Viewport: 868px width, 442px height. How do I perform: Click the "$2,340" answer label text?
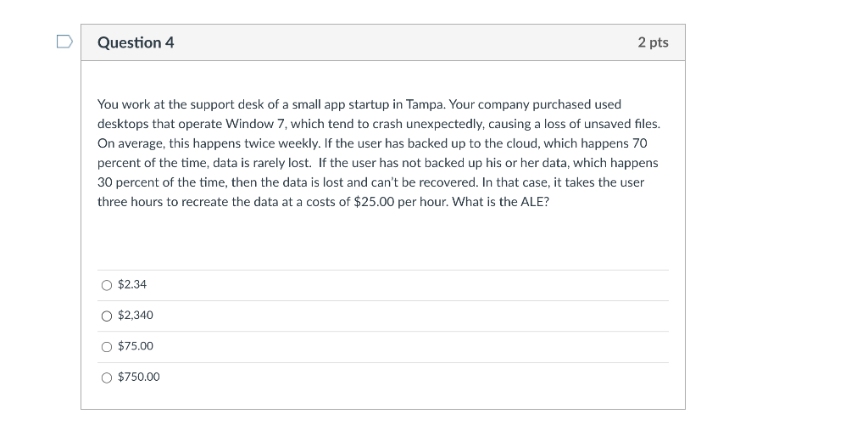pos(136,316)
